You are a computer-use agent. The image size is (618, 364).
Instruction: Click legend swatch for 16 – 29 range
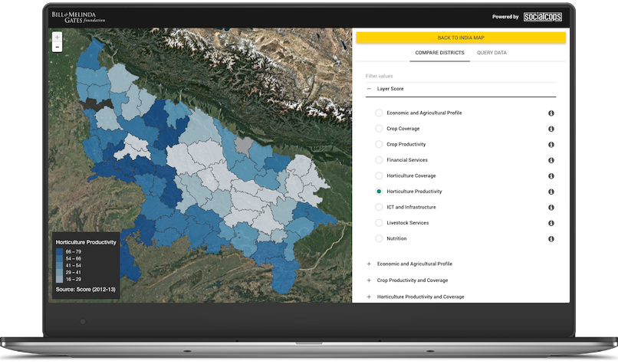coord(59,279)
